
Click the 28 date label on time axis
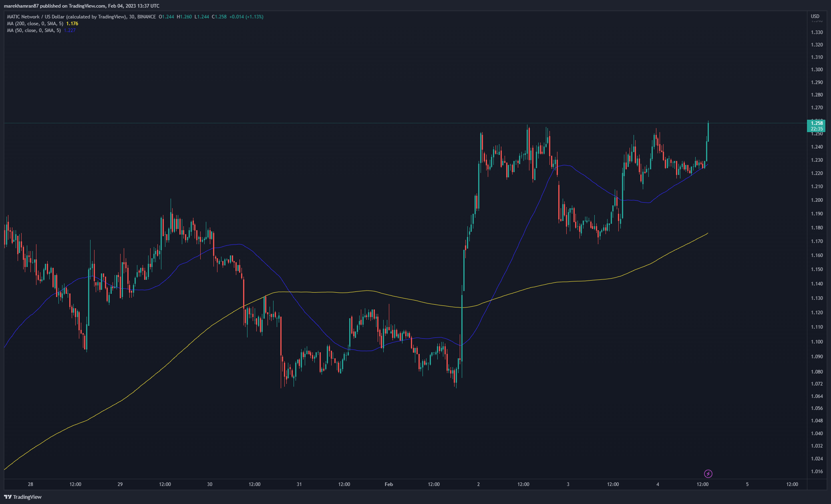point(30,484)
